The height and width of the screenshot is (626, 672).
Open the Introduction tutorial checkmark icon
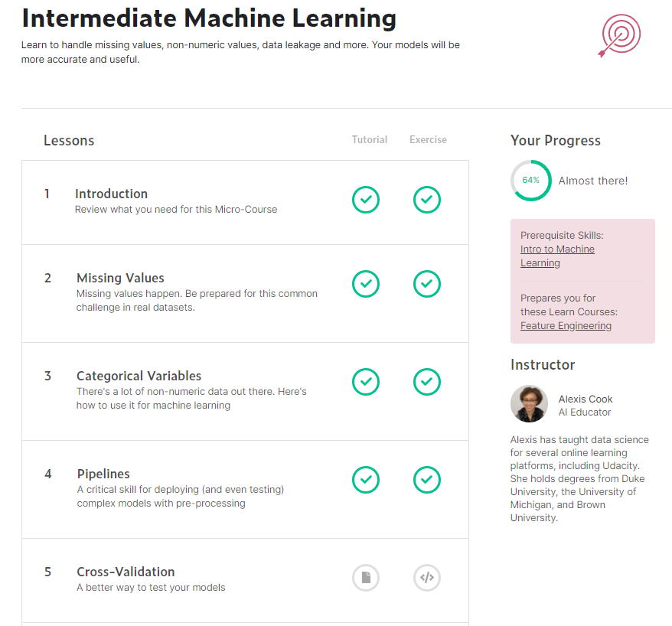click(366, 200)
